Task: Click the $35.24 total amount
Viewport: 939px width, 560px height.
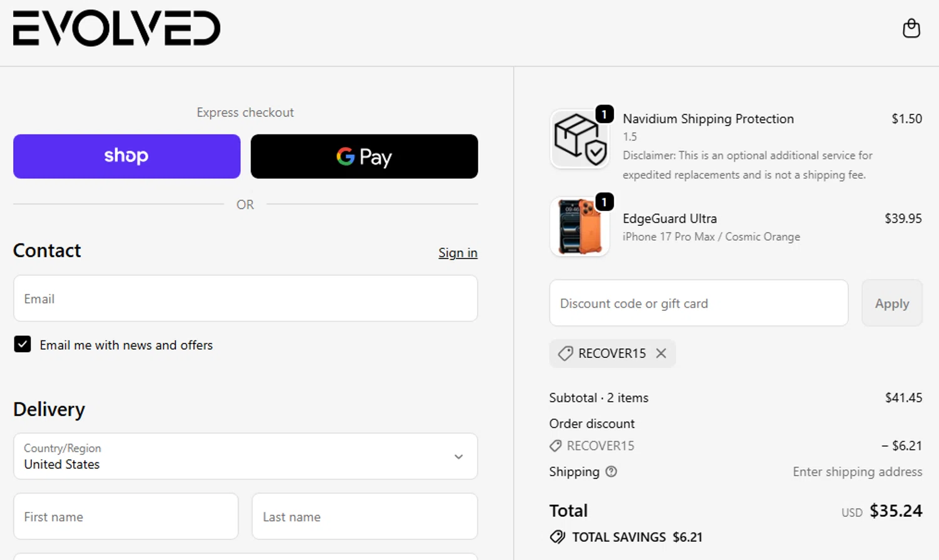Action: pos(896,511)
